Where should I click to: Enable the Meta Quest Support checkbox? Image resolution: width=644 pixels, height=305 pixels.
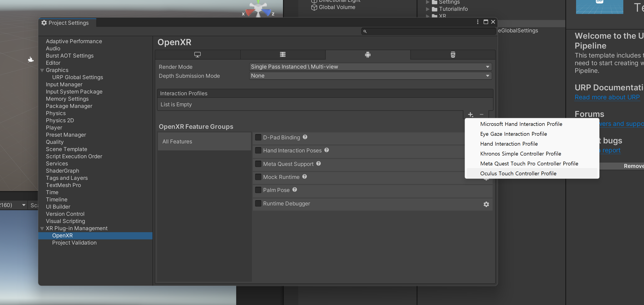[258, 164]
